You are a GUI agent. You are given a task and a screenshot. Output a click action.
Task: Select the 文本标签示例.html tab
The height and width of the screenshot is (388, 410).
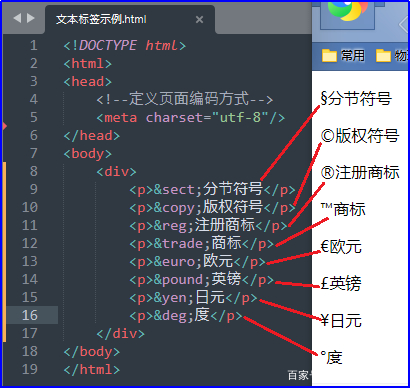point(101,19)
